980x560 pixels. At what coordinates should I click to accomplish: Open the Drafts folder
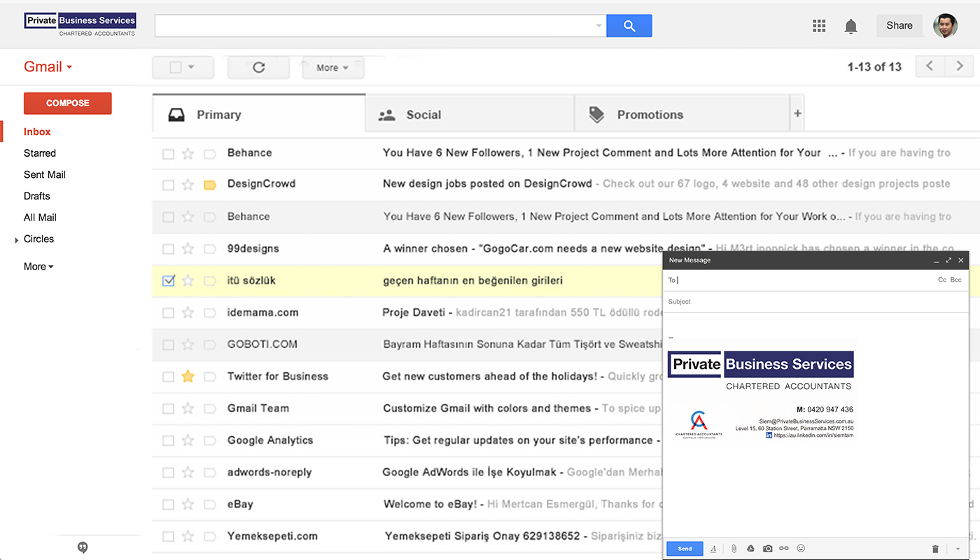coord(37,196)
